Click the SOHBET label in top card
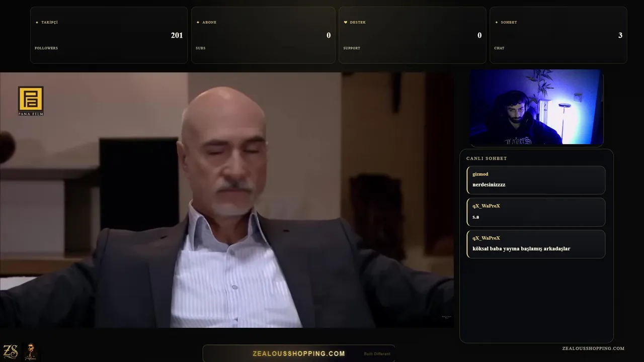Image resolution: width=644 pixels, height=362 pixels. tap(509, 22)
